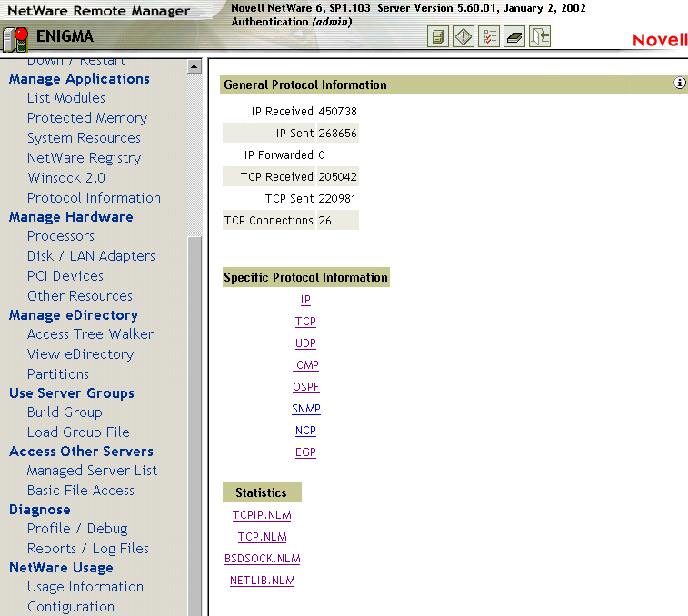This screenshot has width=688, height=616.
Task: Open Managed Server List in sidebar
Action: click(92, 471)
